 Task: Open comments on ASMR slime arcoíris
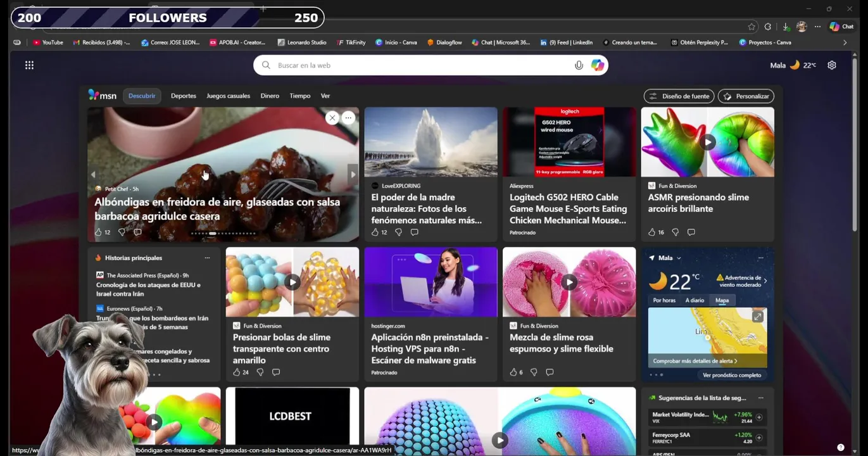pyautogui.click(x=691, y=232)
